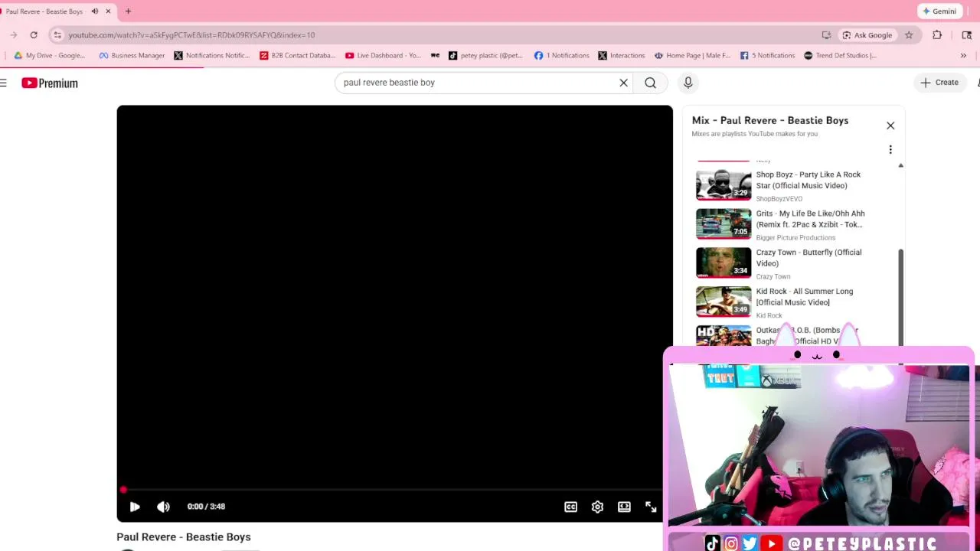Open the Live Dashboard YouTube bookmark
This screenshot has width=980, height=551.
click(383, 55)
